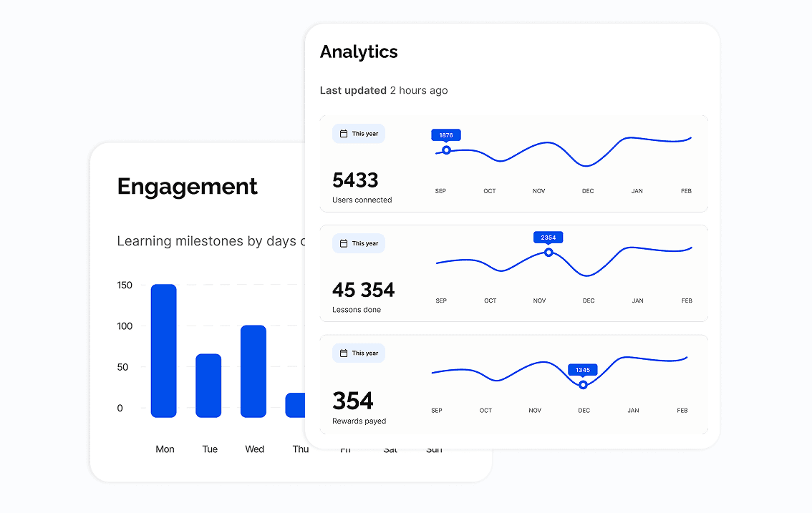Screen dimensions: 812x513
Task: Click SEP label in Users connected chart
Action: tap(440, 191)
